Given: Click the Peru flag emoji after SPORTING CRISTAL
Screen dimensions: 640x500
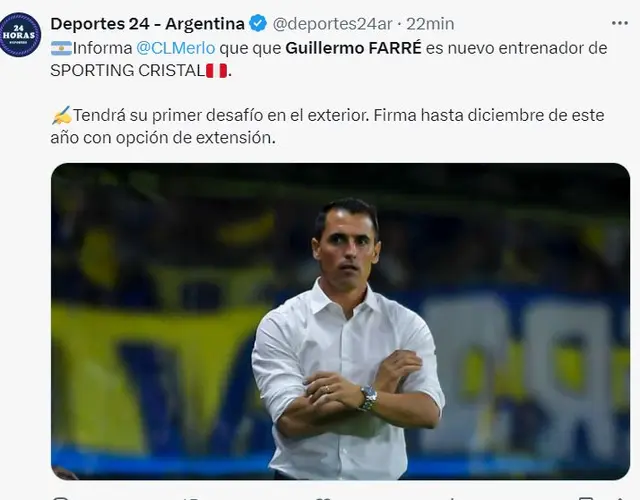Looking at the screenshot, I should coord(216,71).
